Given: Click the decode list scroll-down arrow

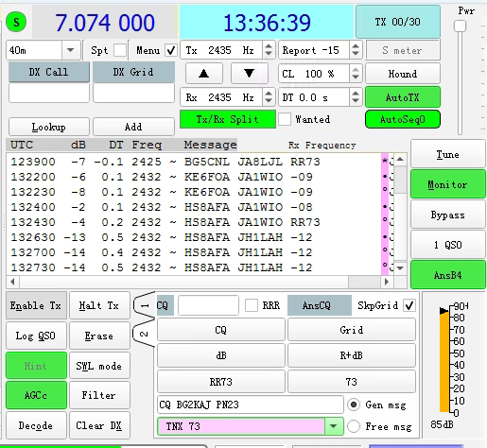Looking at the screenshot, I should click(401, 268).
